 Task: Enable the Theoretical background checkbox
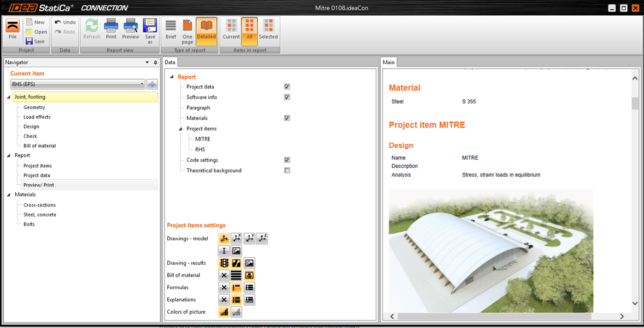[x=287, y=171]
